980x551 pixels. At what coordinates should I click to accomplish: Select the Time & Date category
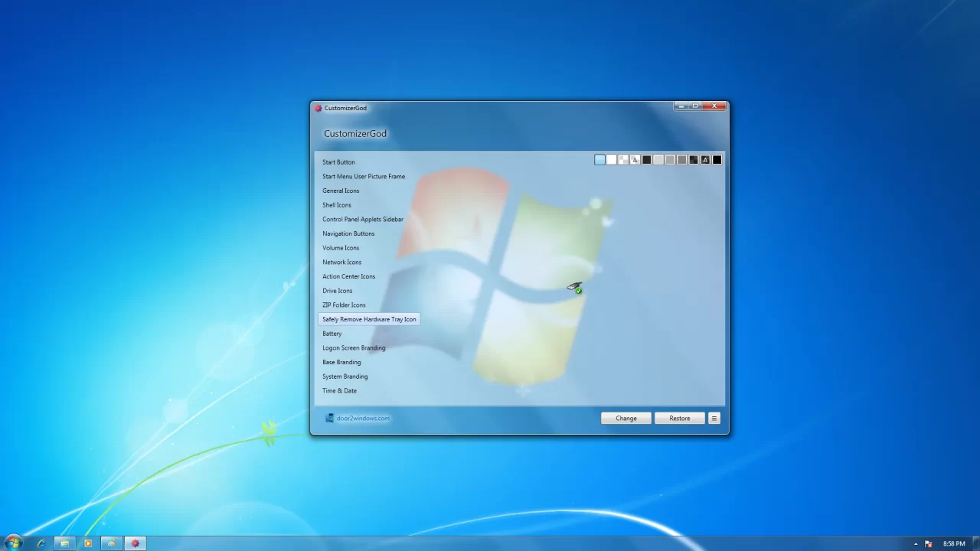pos(339,390)
